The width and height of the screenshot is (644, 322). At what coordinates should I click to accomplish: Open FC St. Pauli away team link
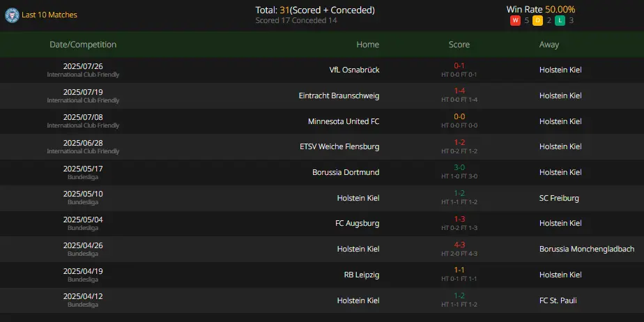(x=558, y=300)
